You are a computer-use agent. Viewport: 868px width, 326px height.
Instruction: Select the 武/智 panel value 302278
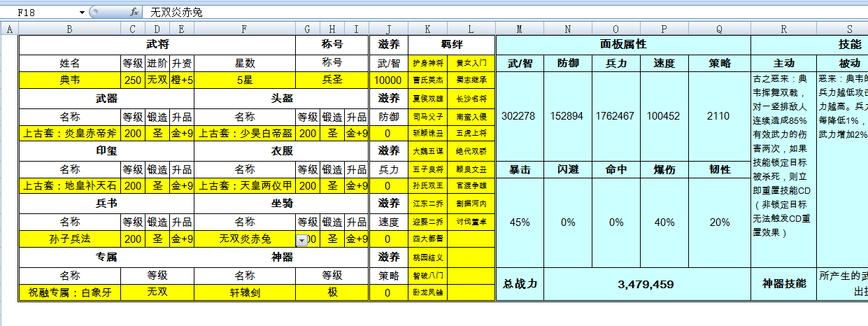pyautogui.click(x=520, y=116)
